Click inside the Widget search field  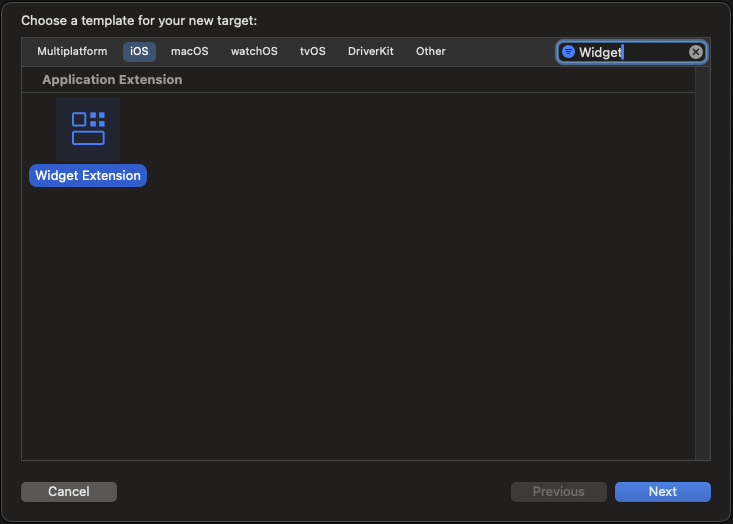coord(630,52)
